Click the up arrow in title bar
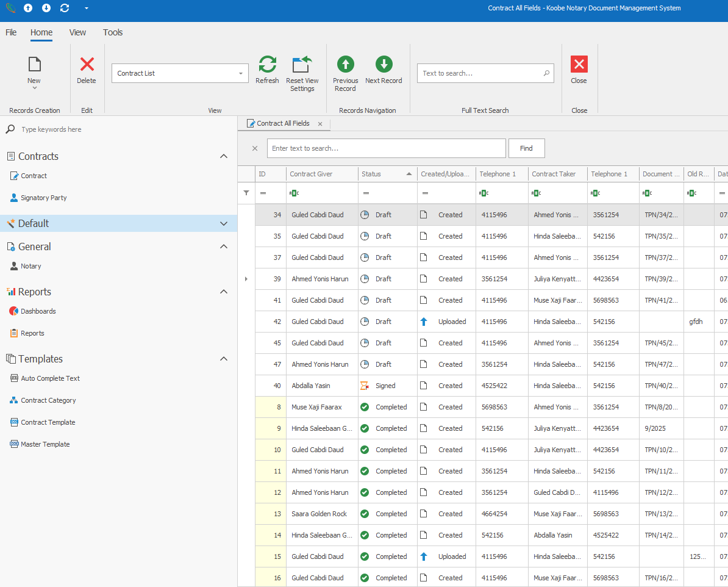The height and width of the screenshot is (587, 728). pos(28,8)
